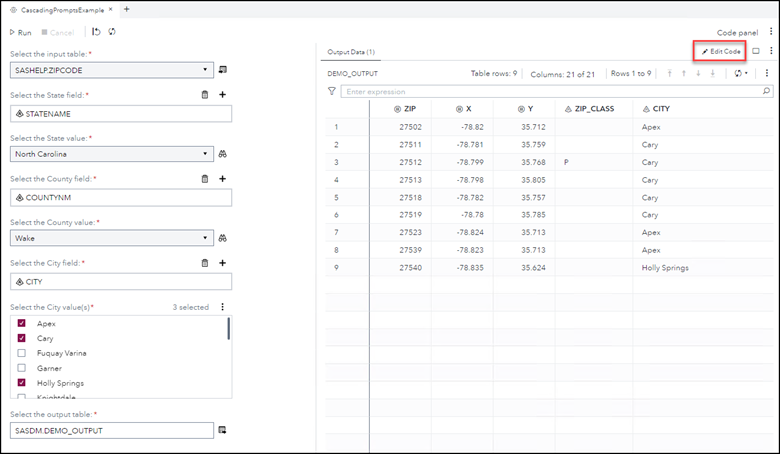The image size is (780, 454).
Task: Open City values options menu
Action: pyautogui.click(x=223, y=307)
